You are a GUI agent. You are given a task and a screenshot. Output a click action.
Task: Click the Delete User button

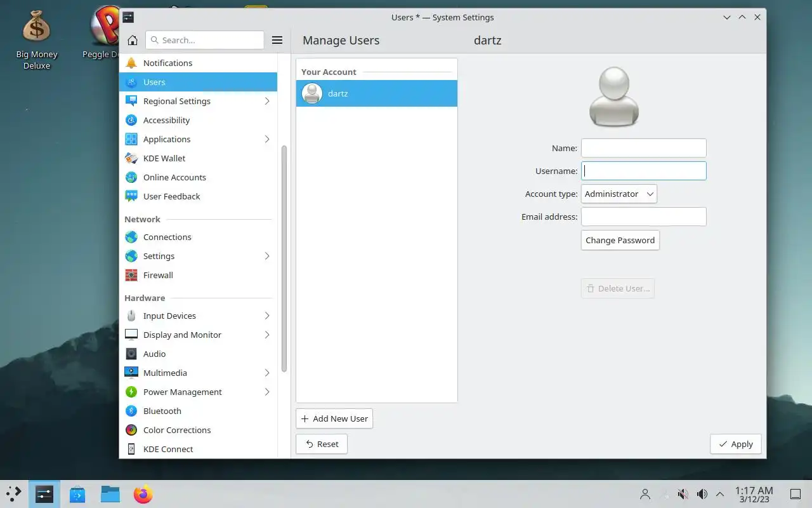tap(617, 288)
